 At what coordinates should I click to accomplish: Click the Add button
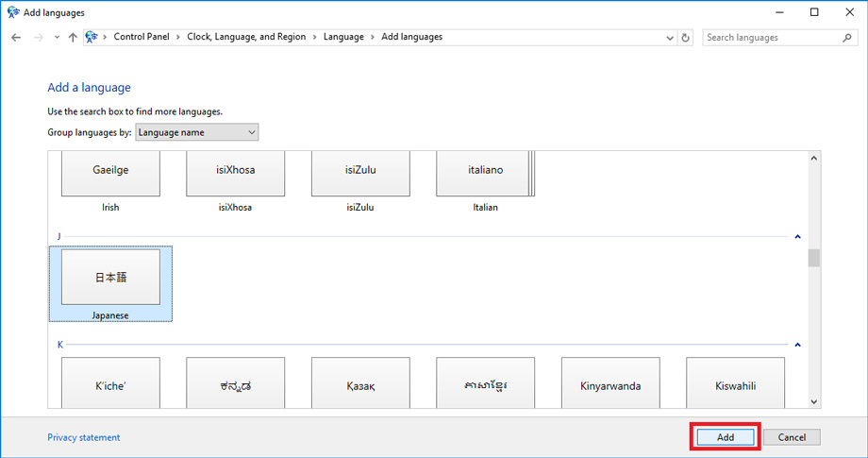pos(725,437)
